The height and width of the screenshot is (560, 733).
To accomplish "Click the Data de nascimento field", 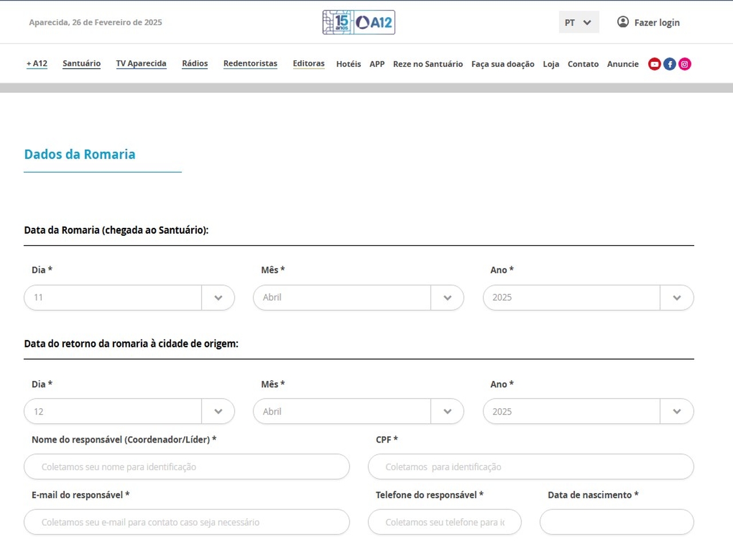I will pyautogui.click(x=616, y=522).
